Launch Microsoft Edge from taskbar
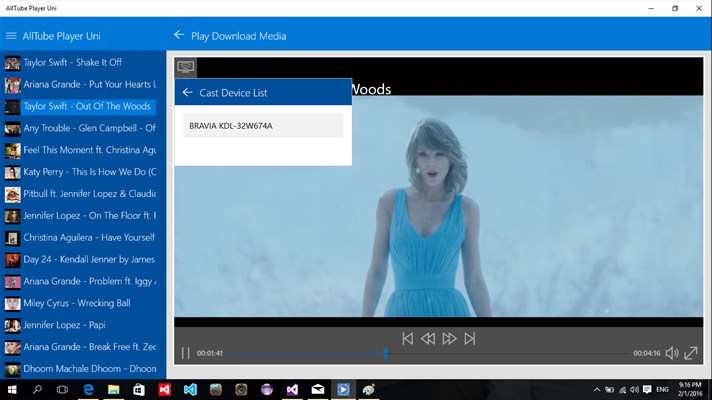 tap(88, 390)
